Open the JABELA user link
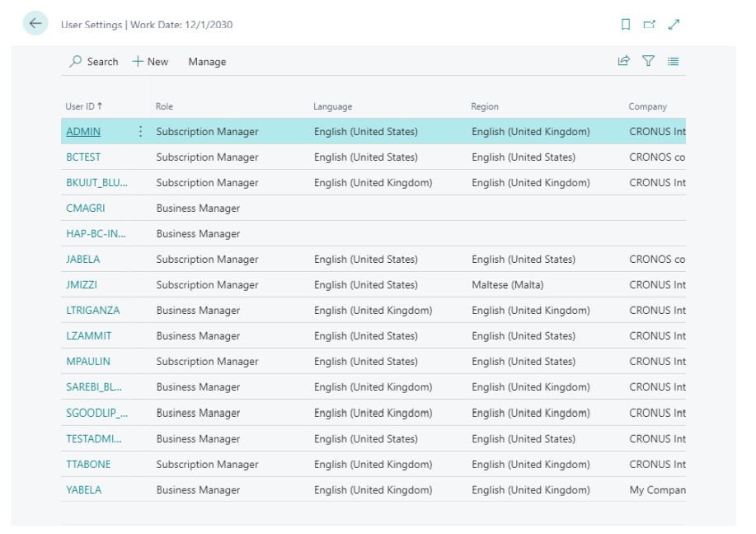Image resolution: width=756 pixels, height=534 pixels. pos(83,260)
